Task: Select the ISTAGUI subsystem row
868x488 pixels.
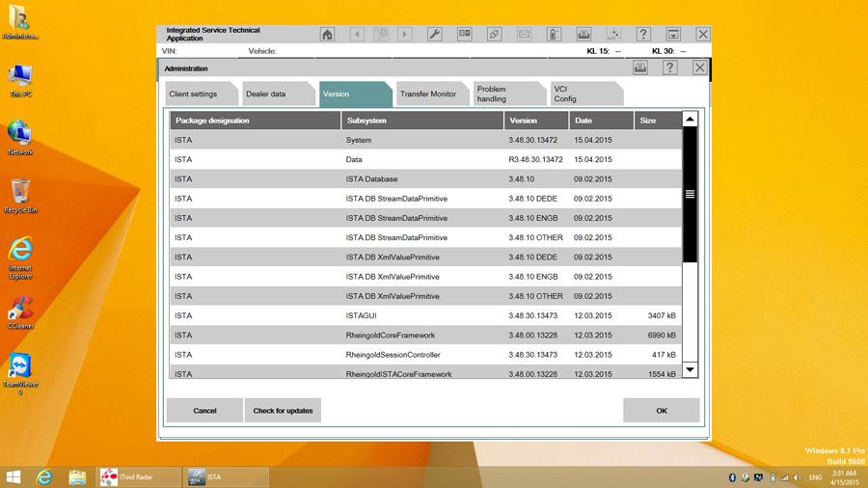Action: (x=425, y=315)
